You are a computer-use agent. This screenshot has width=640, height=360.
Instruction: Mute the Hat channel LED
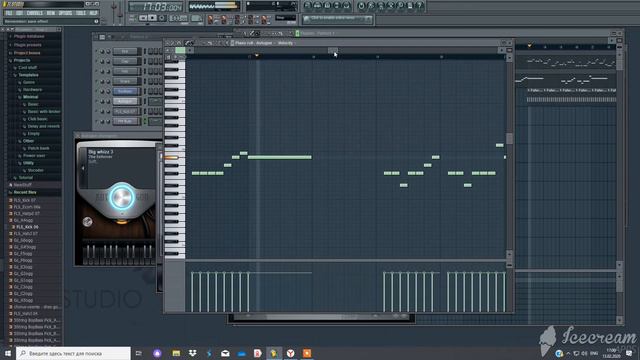tap(97, 71)
